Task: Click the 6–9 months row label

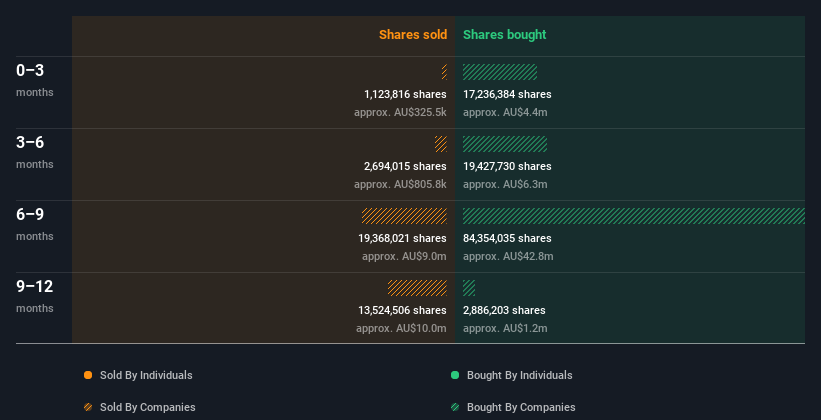Action: (35, 224)
